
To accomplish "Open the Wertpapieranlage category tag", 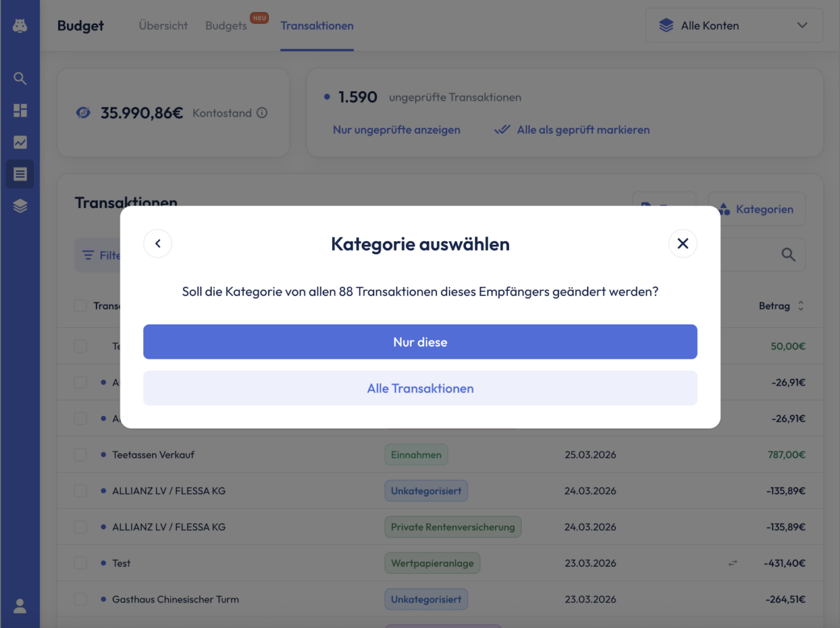I will coord(432,563).
